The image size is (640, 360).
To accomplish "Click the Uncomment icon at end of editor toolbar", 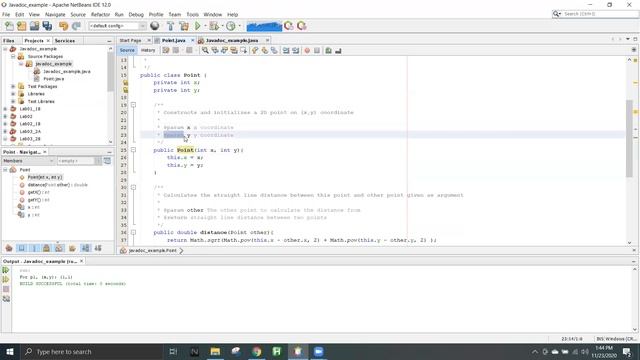I will pyautogui.click(x=338, y=51).
